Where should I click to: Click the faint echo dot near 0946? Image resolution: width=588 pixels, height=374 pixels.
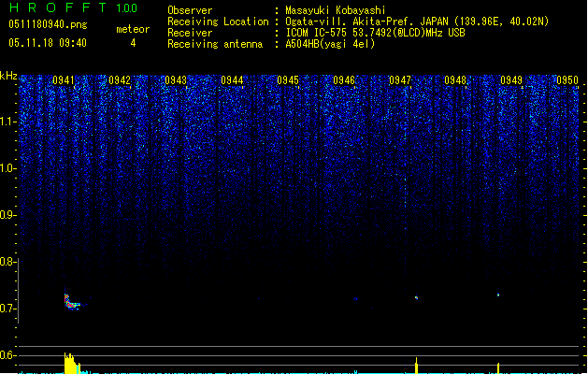[x=355, y=299]
